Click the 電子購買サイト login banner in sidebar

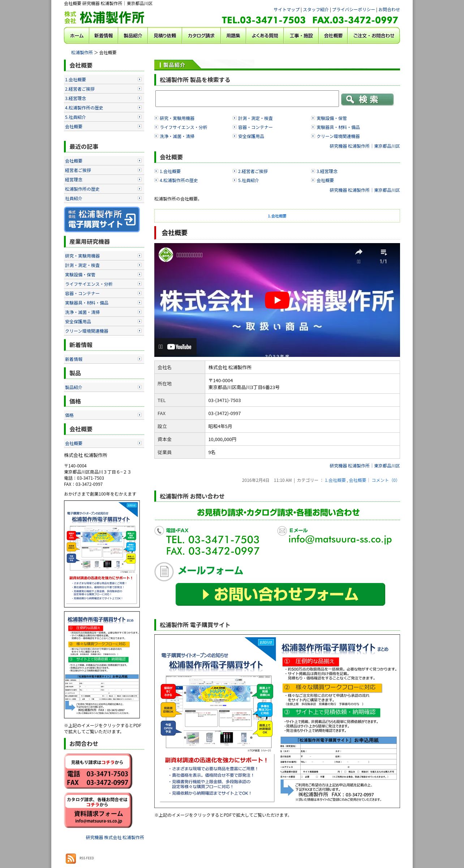102,219
